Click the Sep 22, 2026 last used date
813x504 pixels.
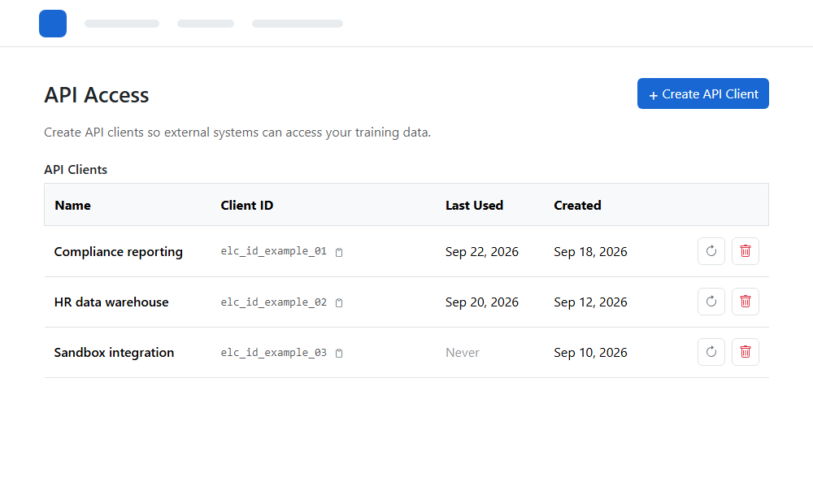(x=481, y=251)
